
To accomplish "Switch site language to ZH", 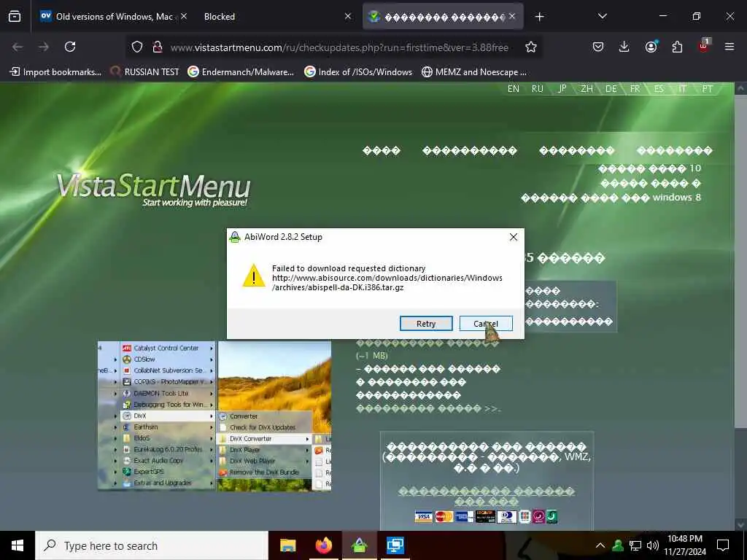I will tap(587, 88).
